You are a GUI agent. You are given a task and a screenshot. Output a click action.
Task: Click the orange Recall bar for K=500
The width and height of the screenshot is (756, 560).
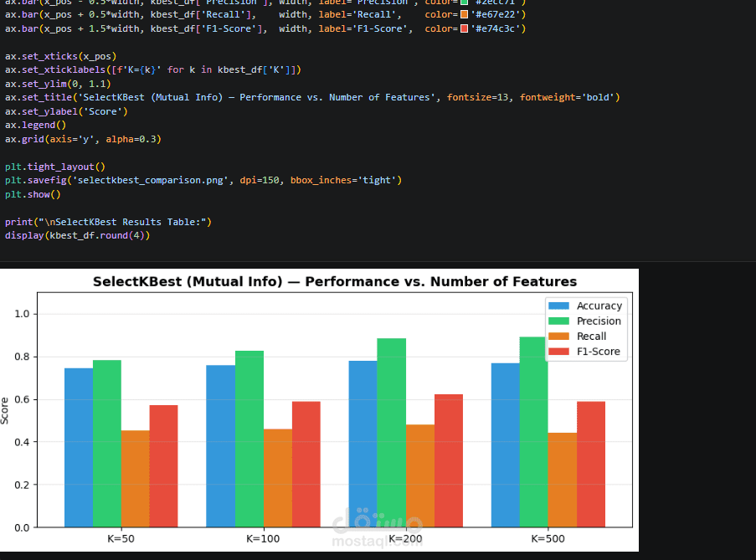click(x=562, y=480)
